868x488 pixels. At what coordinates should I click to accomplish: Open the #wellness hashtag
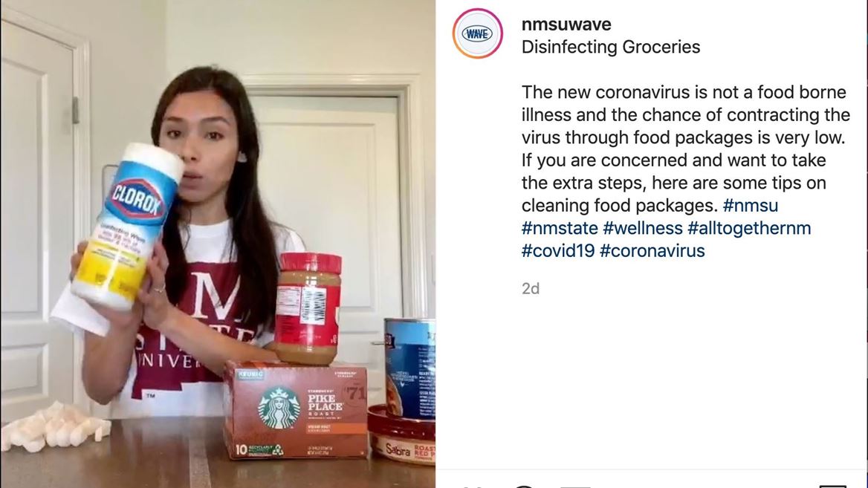tap(643, 228)
